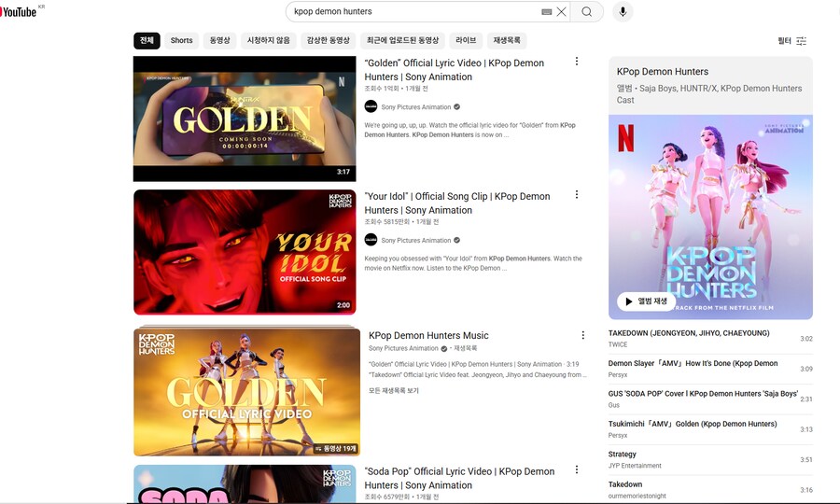Open the KPop Demon Hunters album panel title
The image size is (840, 504).
662,71
